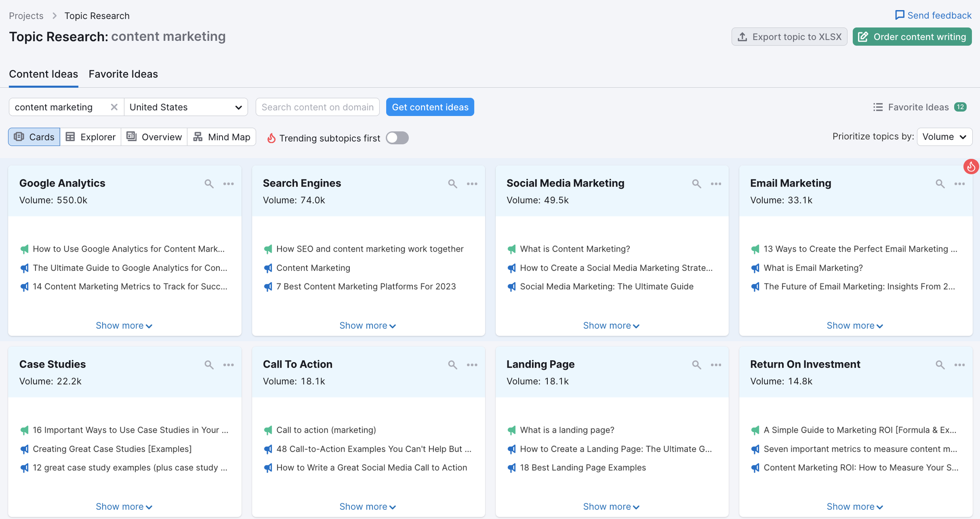980x519 pixels.
Task: Click Order content writing
Action: pyautogui.click(x=912, y=36)
